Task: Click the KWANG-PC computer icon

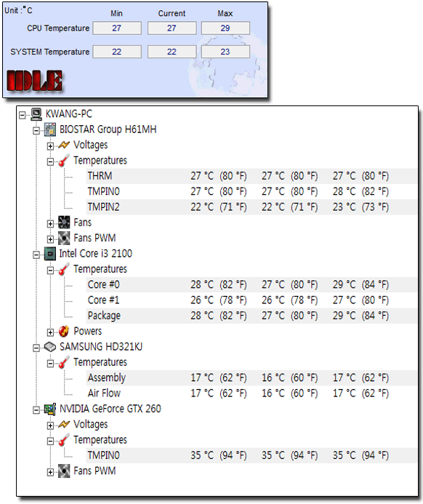Action: tap(36, 114)
